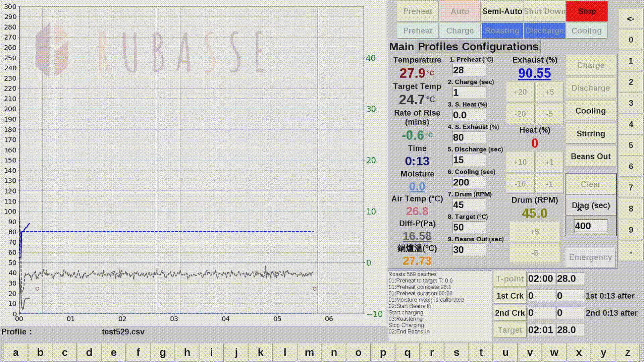
Task: Click the Diag (sec) input field
Action: coord(590,226)
